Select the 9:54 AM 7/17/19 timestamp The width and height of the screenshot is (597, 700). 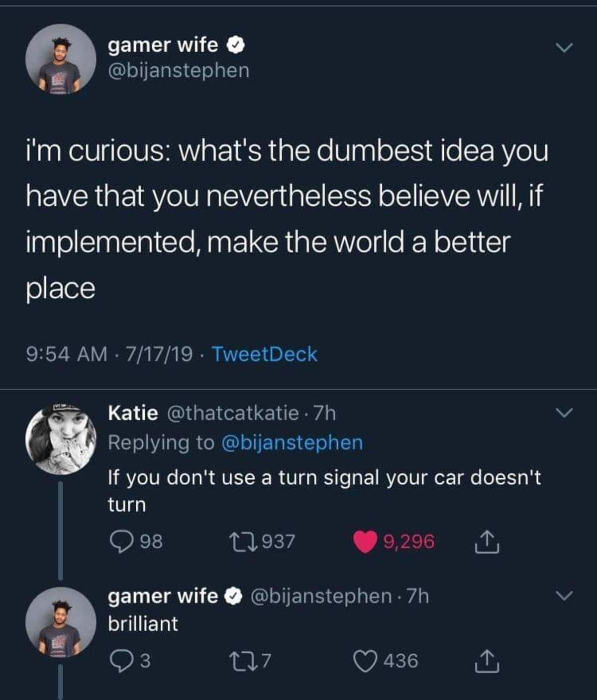pyautogui.click(x=109, y=354)
